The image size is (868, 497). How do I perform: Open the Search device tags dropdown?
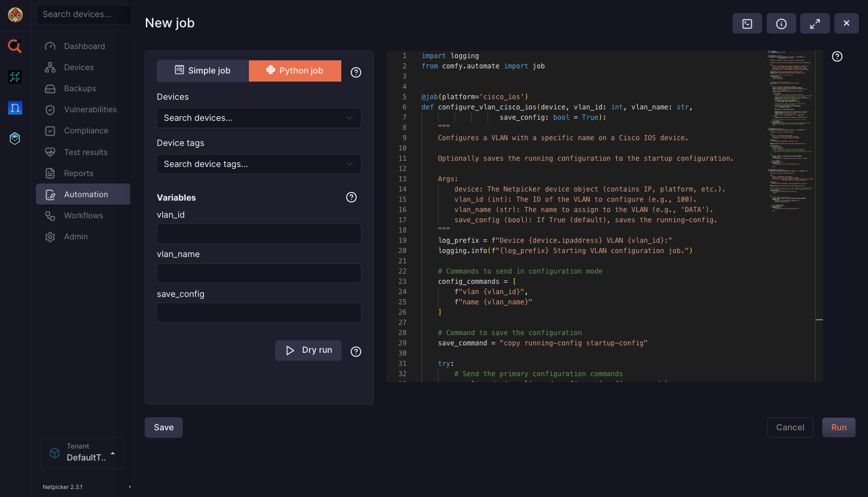(259, 164)
